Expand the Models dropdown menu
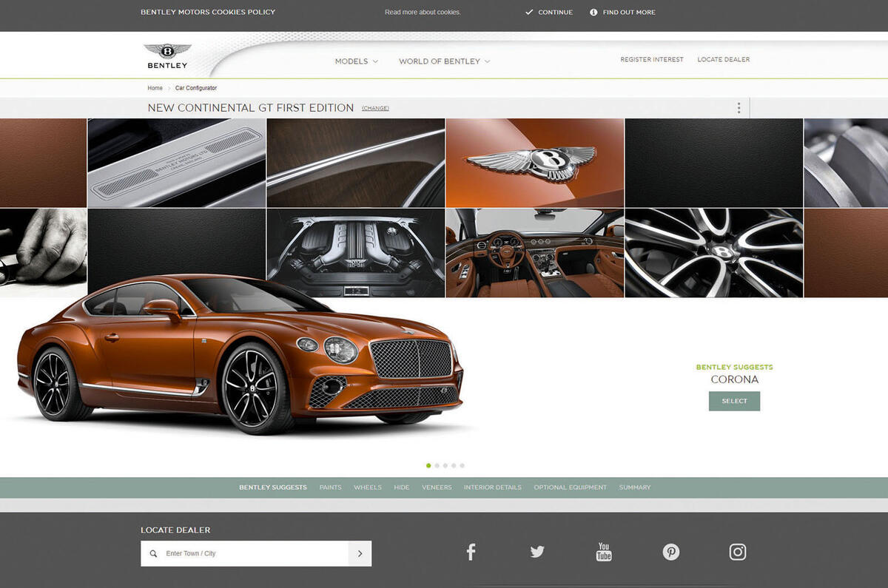This screenshot has width=888, height=588. (356, 61)
